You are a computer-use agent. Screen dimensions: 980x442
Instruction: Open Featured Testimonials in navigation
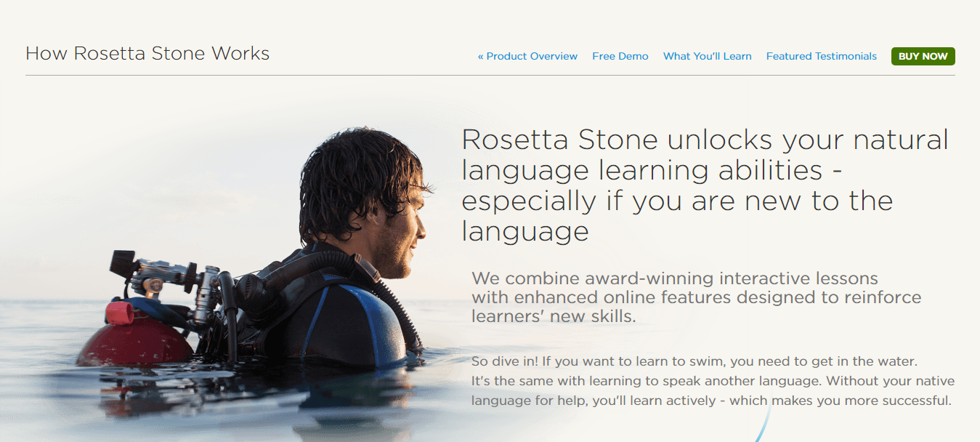(821, 56)
